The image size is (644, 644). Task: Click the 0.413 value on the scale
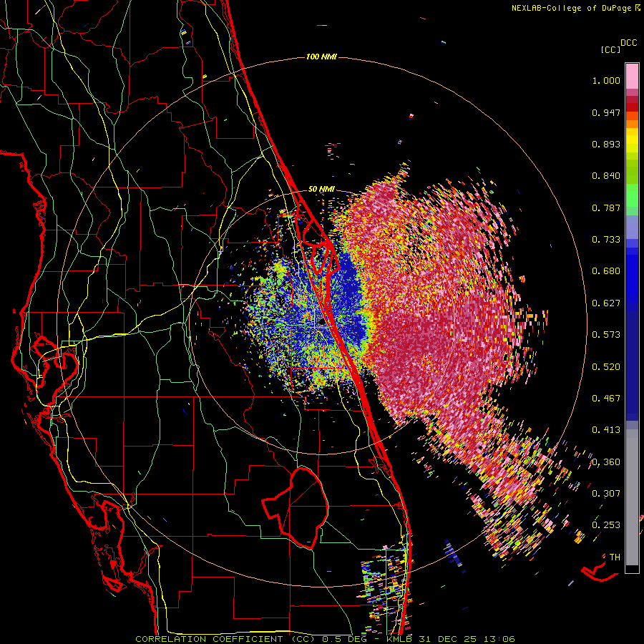pos(606,430)
